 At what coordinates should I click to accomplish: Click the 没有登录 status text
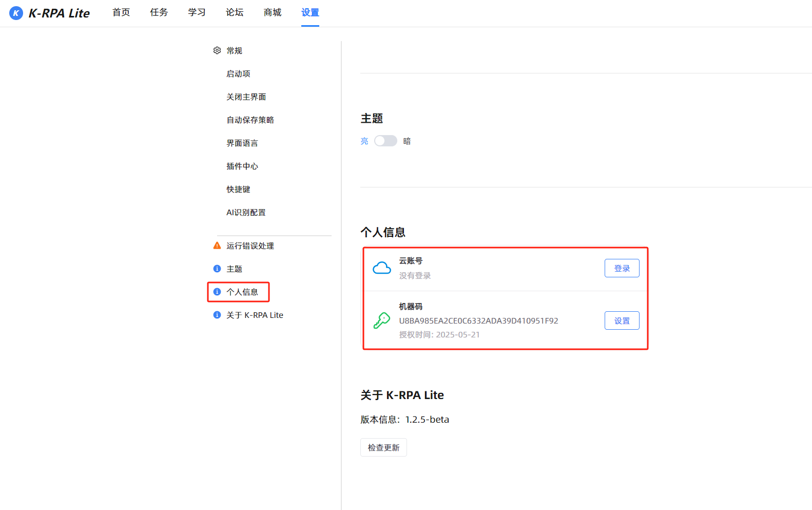[x=415, y=275]
